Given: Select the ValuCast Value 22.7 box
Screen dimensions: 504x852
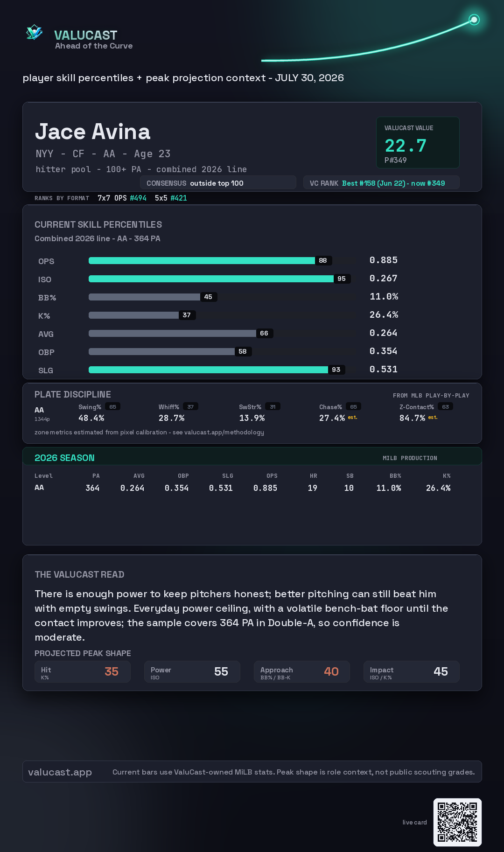Looking at the screenshot, I should click(x=418, y=142).
